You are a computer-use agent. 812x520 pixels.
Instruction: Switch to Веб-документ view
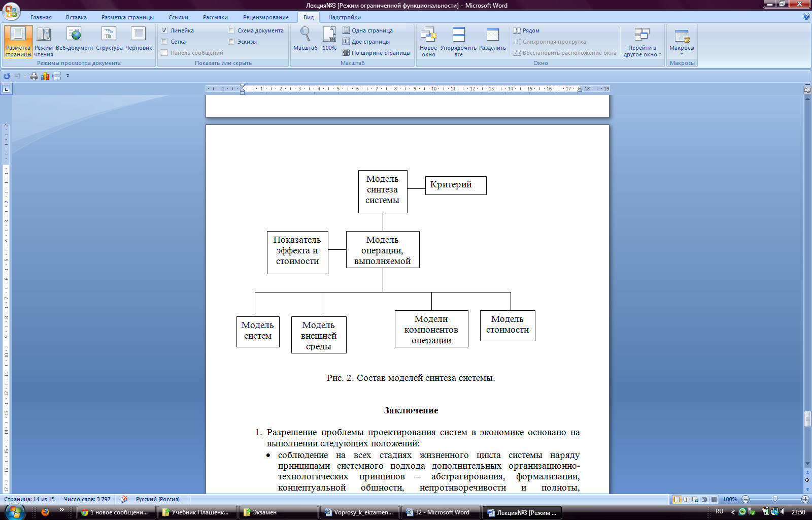click(75, 39)
